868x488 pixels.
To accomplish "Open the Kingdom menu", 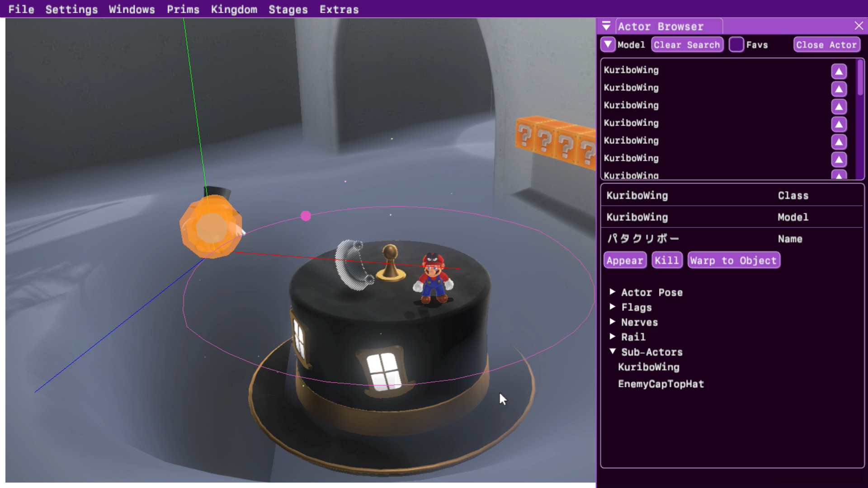I will point(234,9).
